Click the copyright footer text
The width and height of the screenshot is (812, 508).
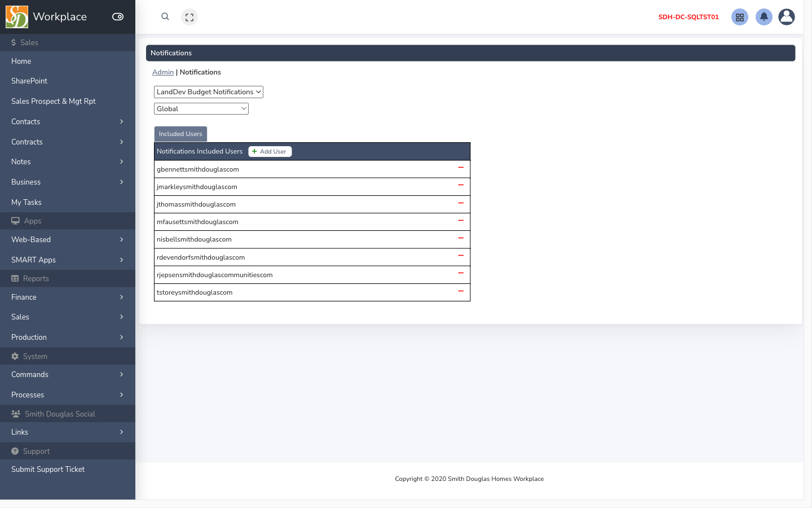tap(469, 479)
